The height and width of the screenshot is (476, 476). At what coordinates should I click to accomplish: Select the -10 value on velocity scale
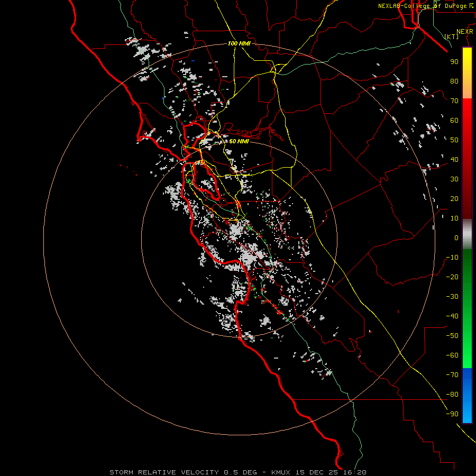click(452, 258)
